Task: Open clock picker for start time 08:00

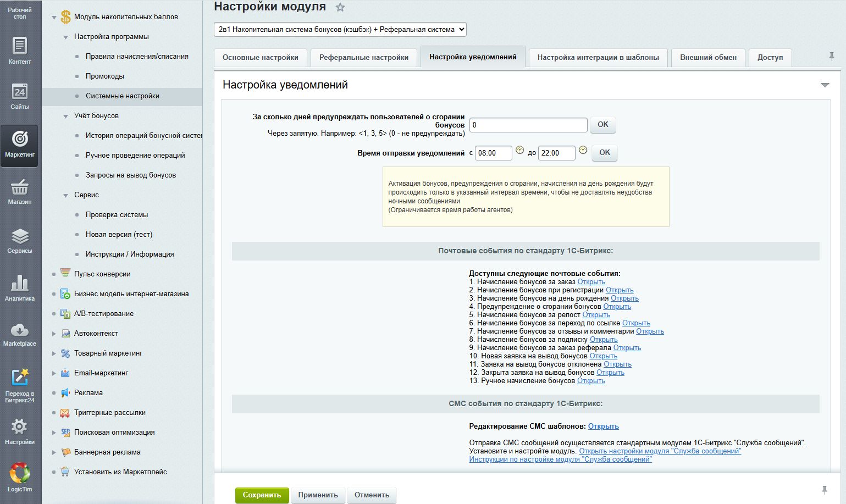Action: pyautogui.click(x=519, y=150)
